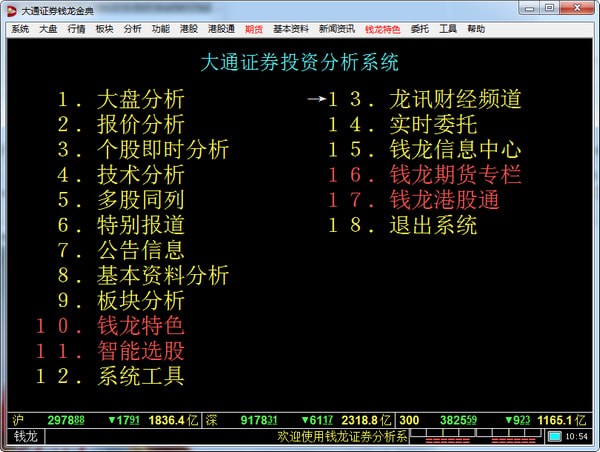Click the red-green market gauge bar

pyautogui.click(x=476, y=436)
